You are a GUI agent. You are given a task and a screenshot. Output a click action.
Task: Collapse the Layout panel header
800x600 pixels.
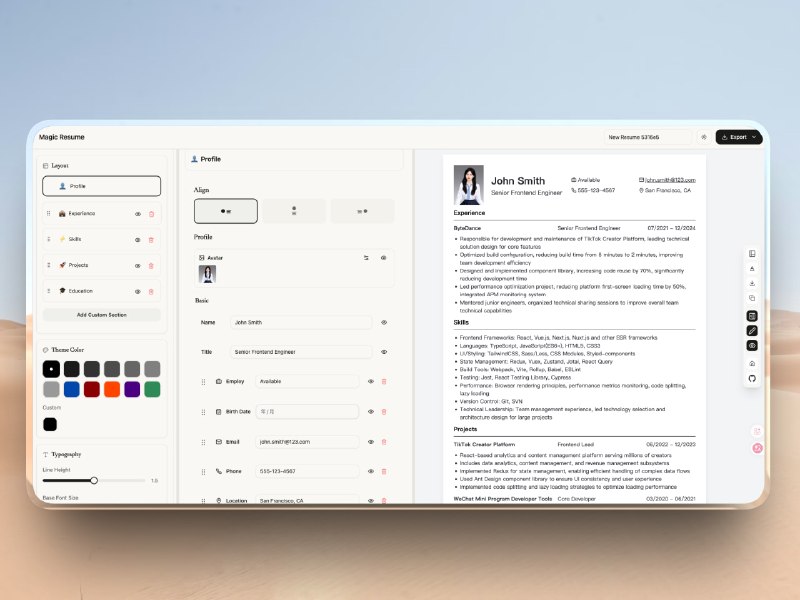coord(58,165)
